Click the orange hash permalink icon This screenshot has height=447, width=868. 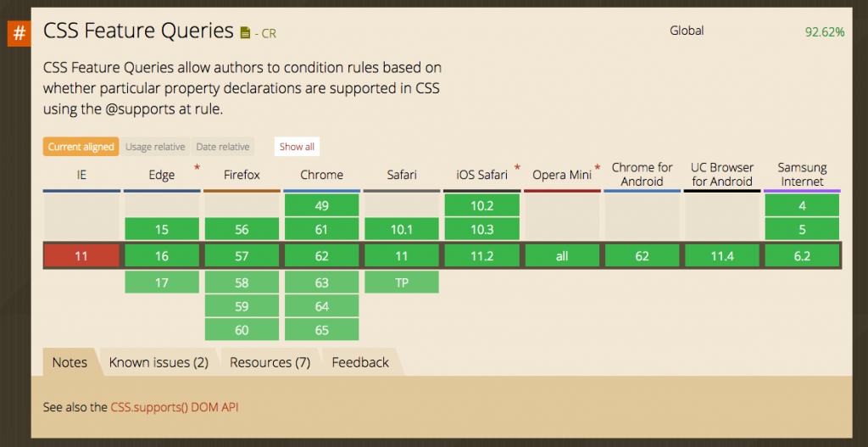(19, 33)
